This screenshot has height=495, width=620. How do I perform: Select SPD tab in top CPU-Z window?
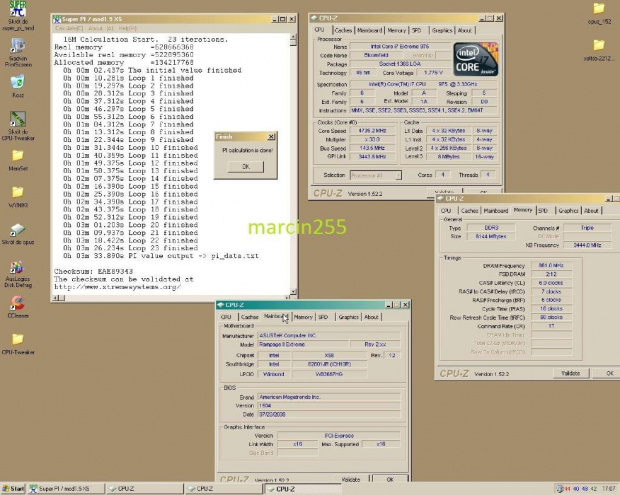[x=417, y=30]
